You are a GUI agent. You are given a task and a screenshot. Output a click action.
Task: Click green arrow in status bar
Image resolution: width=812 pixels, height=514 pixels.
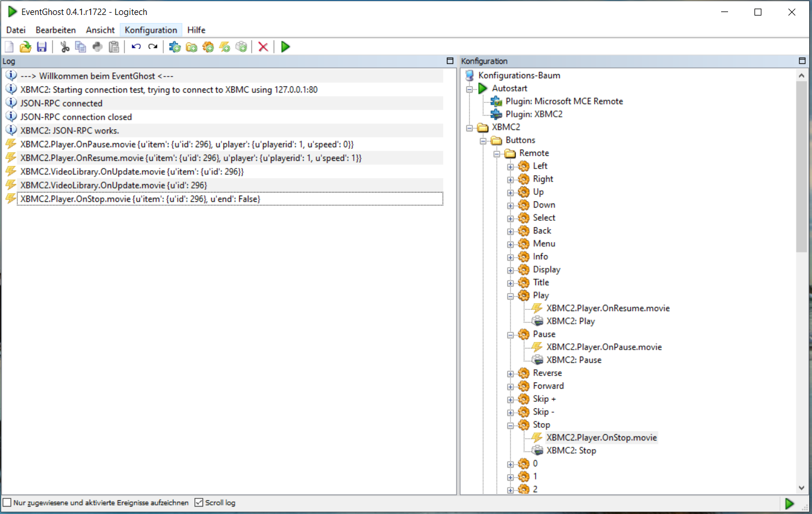tap(790, 504)
